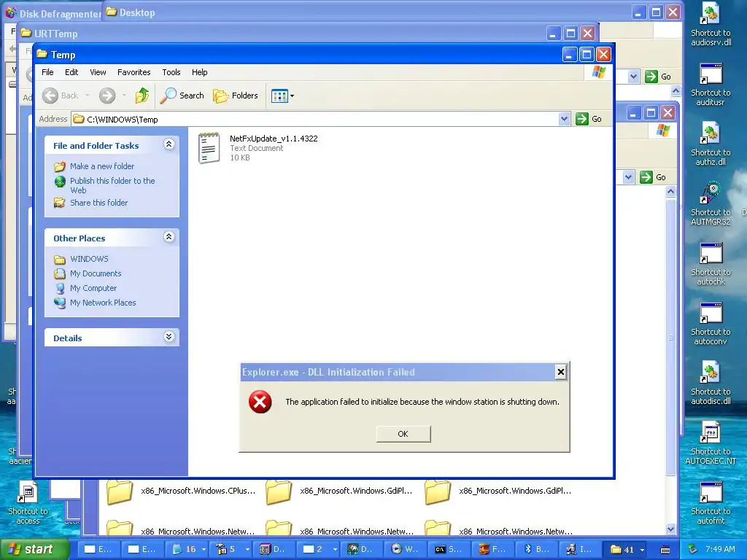Click the C:\WINDOWS\Temp address field
Image resolution: width=747 pixels, height=560 pixels.
pos(315,119)
